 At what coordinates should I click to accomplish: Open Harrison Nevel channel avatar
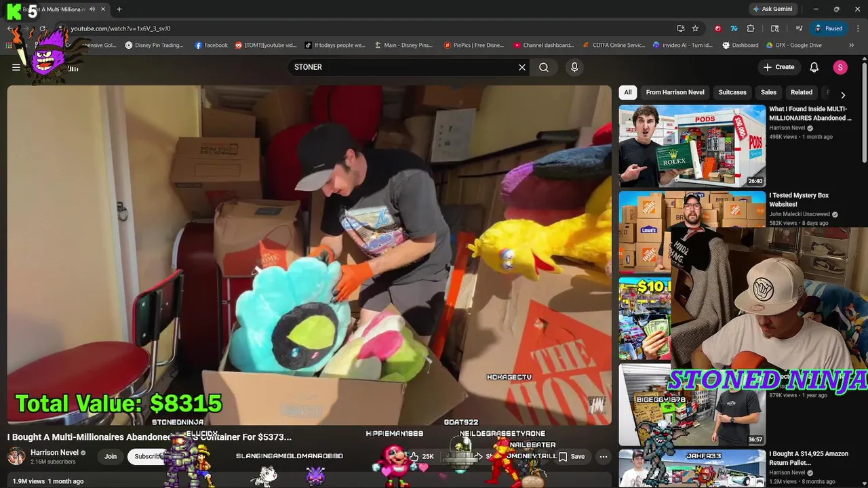16,456
